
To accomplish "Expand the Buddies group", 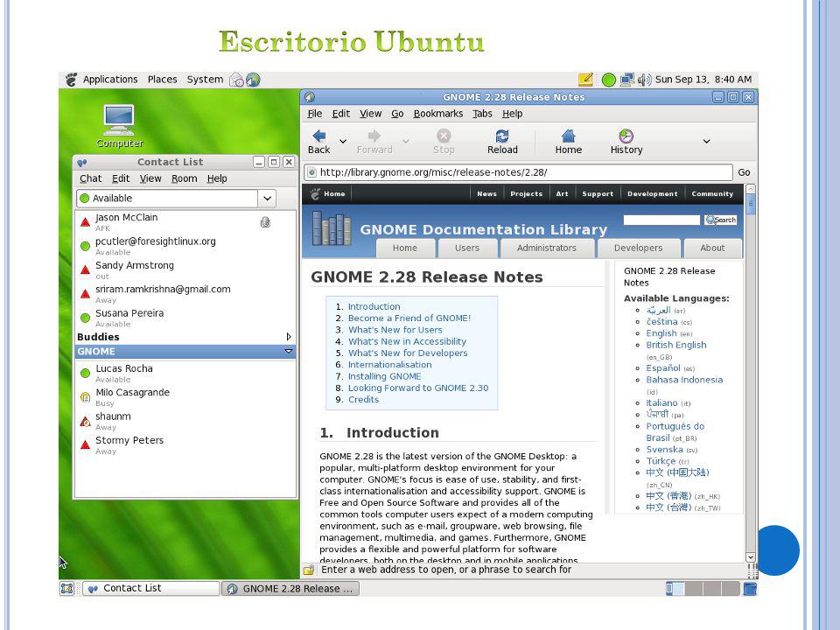I will (289, 337).
